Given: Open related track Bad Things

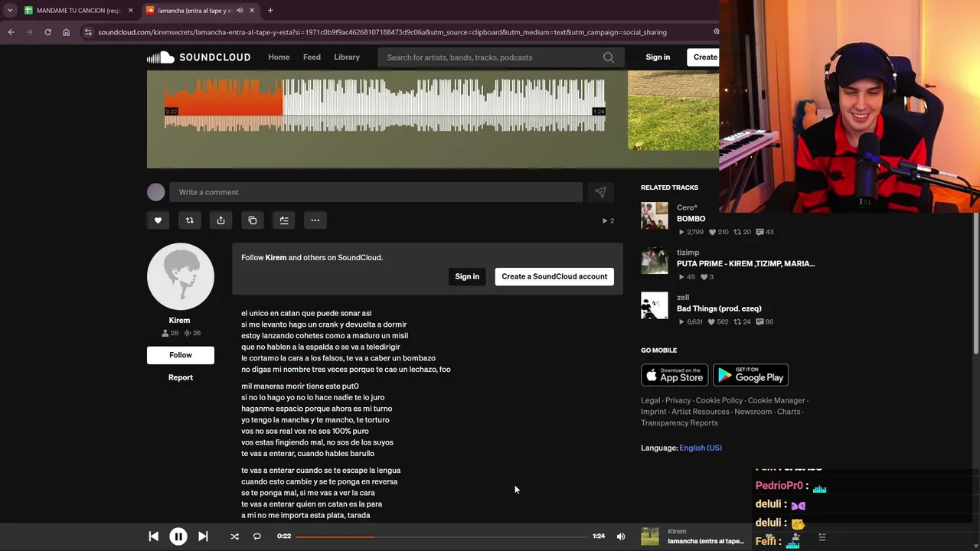Looking at the screenshot, I should 719,308.
